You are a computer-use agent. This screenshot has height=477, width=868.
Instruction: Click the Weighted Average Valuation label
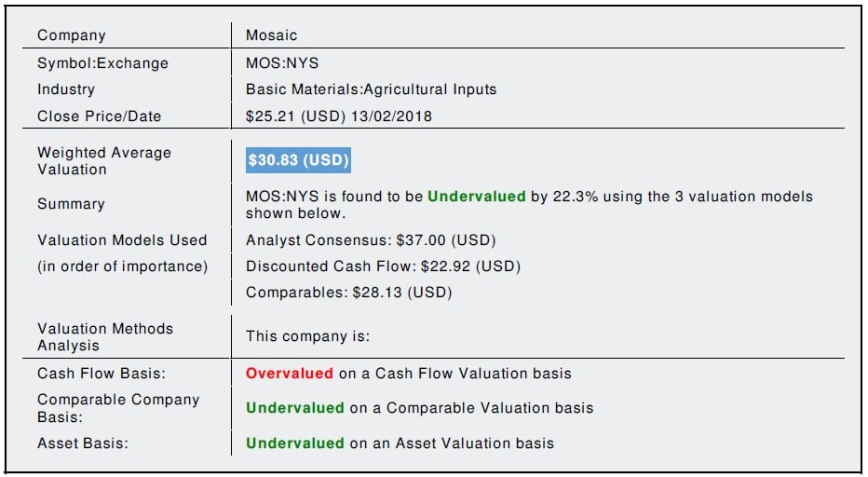click(x=103, y=160)
